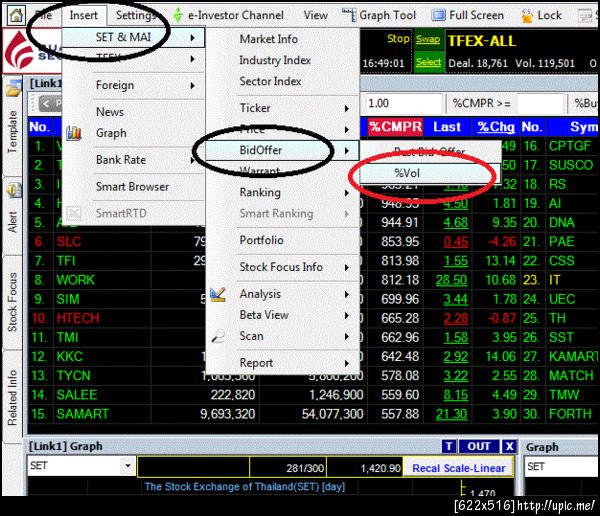Click the Lock padlock icon
The height and width of the screenshot is (516, 600).
pyautogui.click(x=527, y=16)
